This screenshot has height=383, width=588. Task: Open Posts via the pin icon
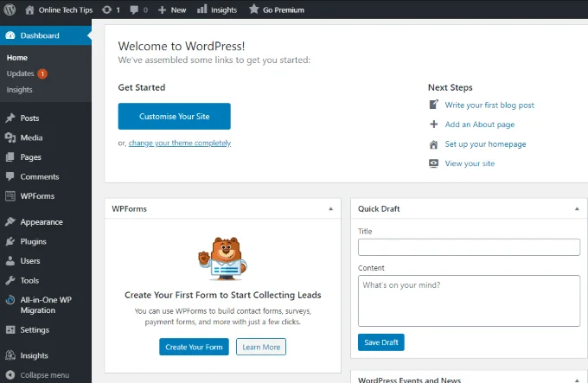tap(10, 118)
